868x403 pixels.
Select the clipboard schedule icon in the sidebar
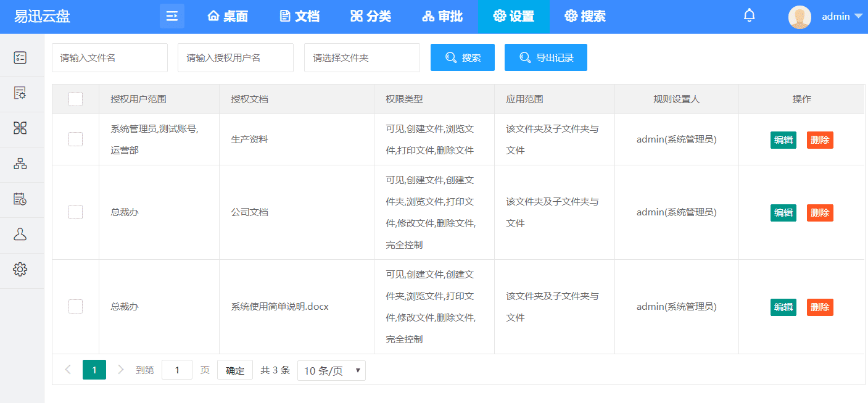20,199
